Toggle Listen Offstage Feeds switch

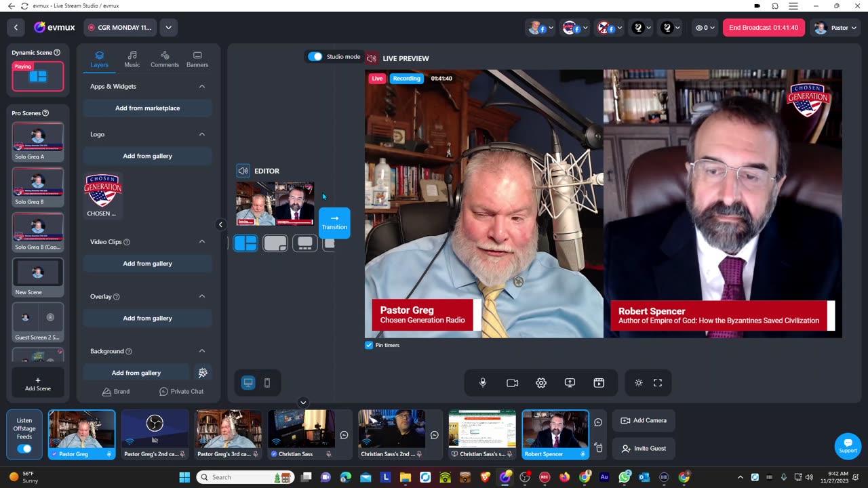click(24, 449)
